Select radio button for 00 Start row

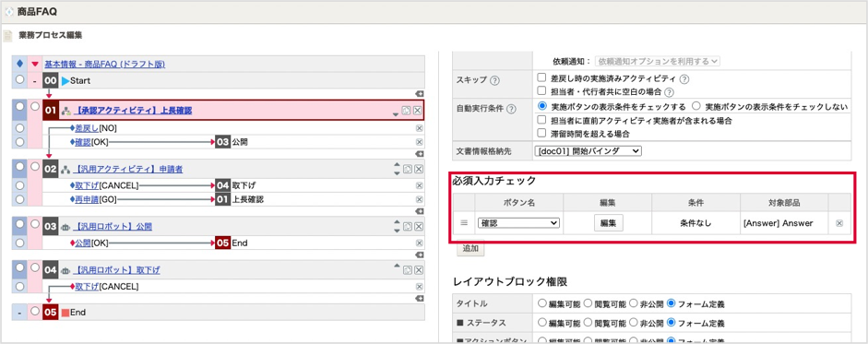(20, 80)
